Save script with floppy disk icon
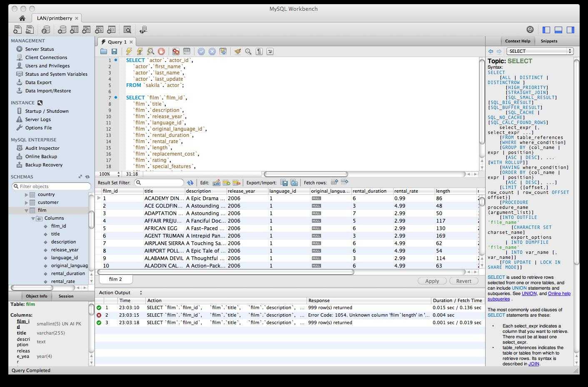Screen dimensions: 588x387 click(114, 51)
